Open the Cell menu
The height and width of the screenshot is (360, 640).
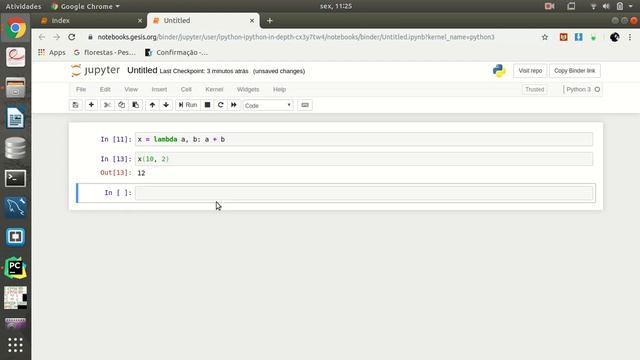[x=186, y=89]
